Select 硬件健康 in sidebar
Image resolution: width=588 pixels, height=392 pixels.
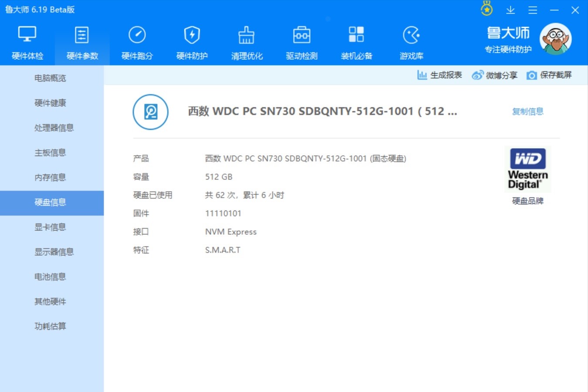[x=52, y=103]
